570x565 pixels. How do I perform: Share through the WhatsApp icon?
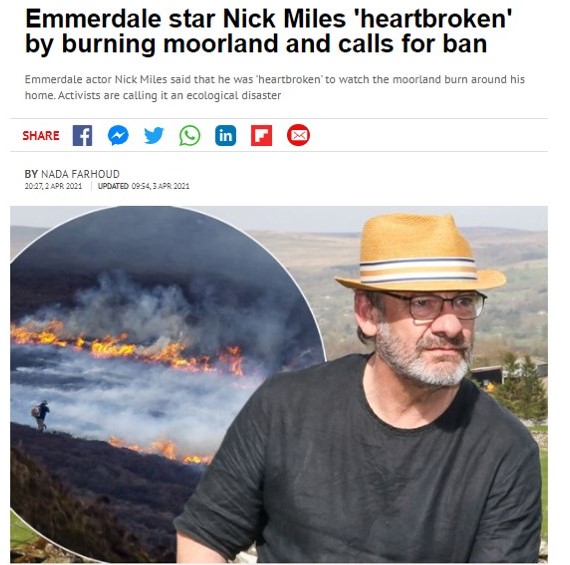190,136
